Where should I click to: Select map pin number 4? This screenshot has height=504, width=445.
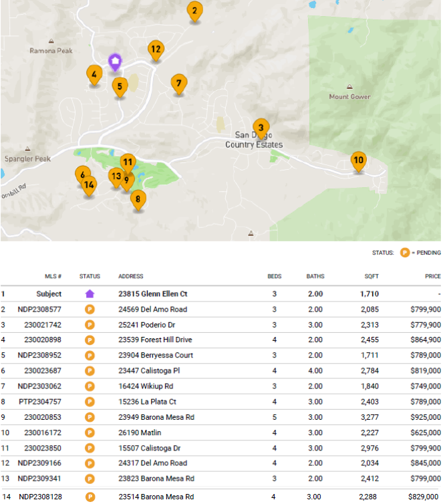click(x=94, y=76)
